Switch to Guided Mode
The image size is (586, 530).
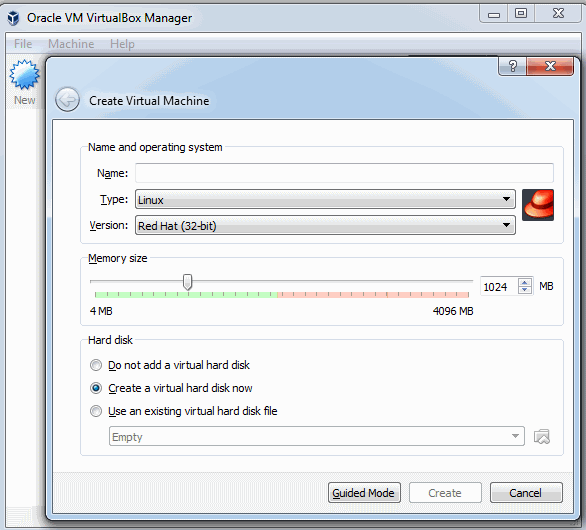(x=364, y=493)
